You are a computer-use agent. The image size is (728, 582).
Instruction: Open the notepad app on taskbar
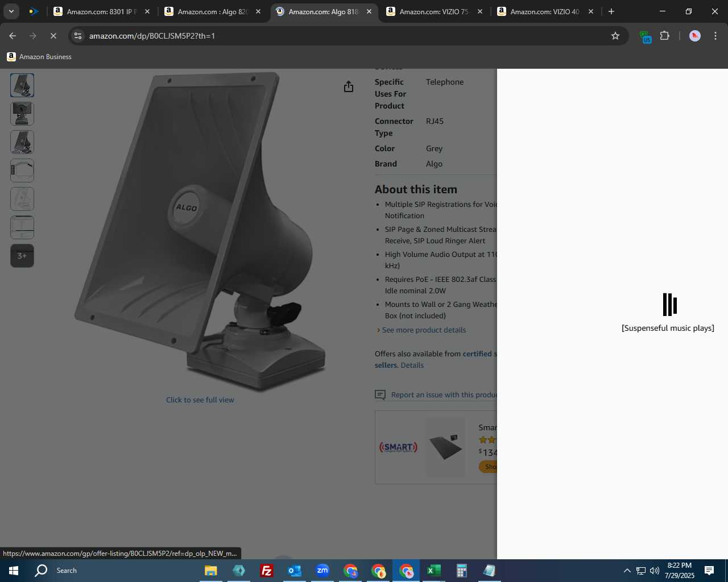pyautogui.click(x=490, y=571)
